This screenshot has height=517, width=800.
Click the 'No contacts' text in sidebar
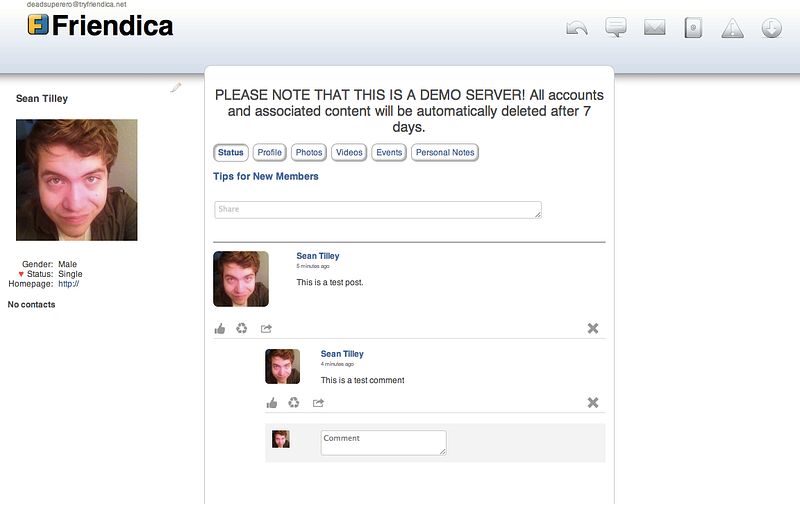(x=32, y=305)
